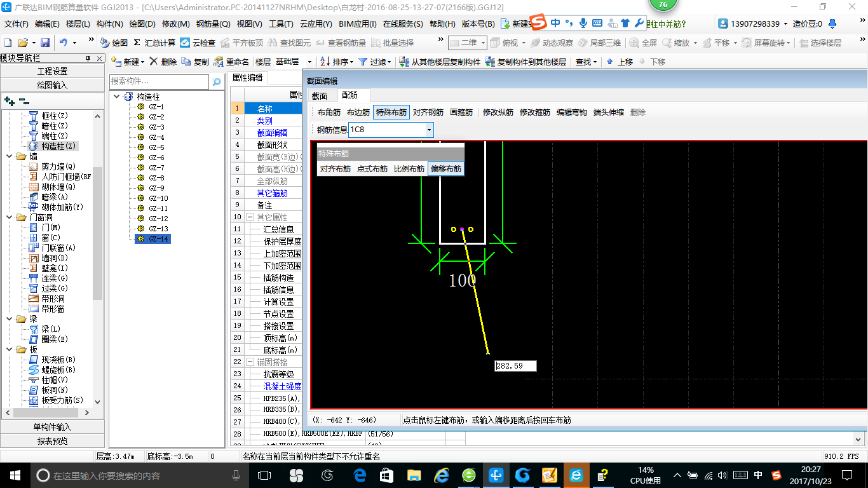Collapse the 构造柱 tree node

pyautogui.click(x=118, y=97)
